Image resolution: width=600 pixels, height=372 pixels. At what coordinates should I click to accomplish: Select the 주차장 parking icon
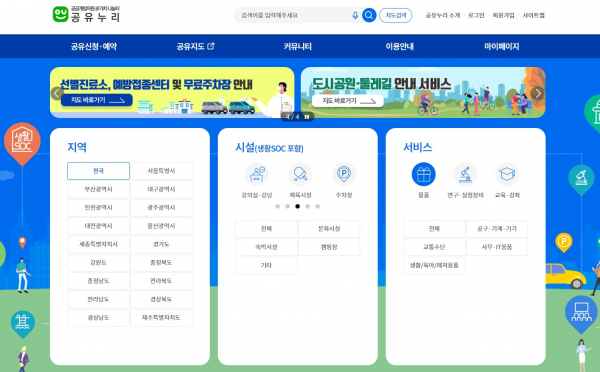(x=344, y=174)
